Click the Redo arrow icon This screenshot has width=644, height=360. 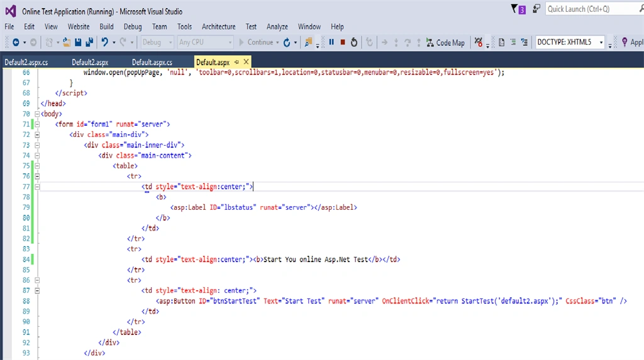(123, 42)
